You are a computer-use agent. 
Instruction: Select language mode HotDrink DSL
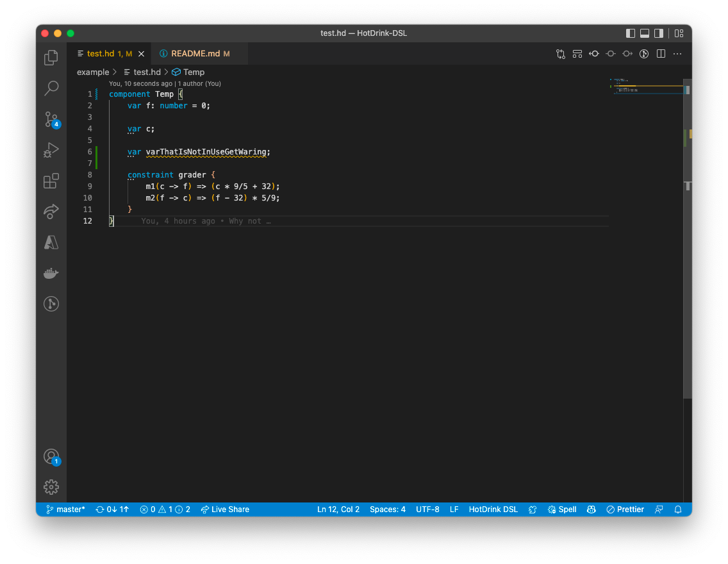[493, 510]
